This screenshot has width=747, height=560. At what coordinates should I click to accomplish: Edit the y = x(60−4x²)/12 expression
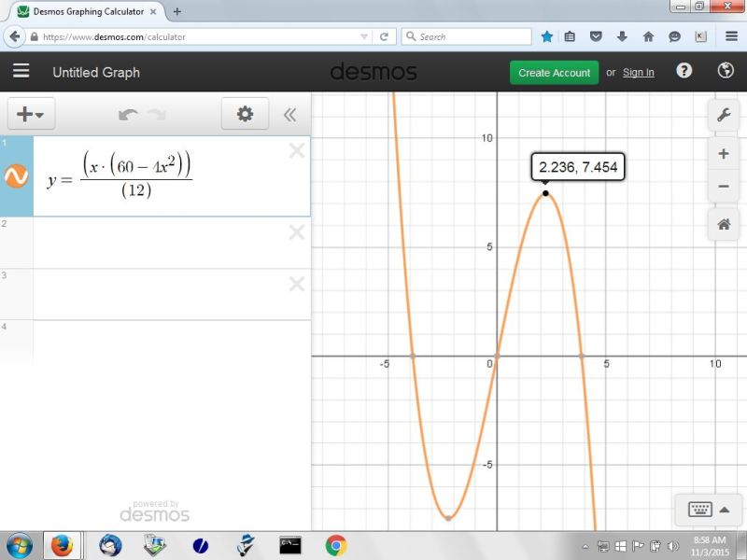120,175
